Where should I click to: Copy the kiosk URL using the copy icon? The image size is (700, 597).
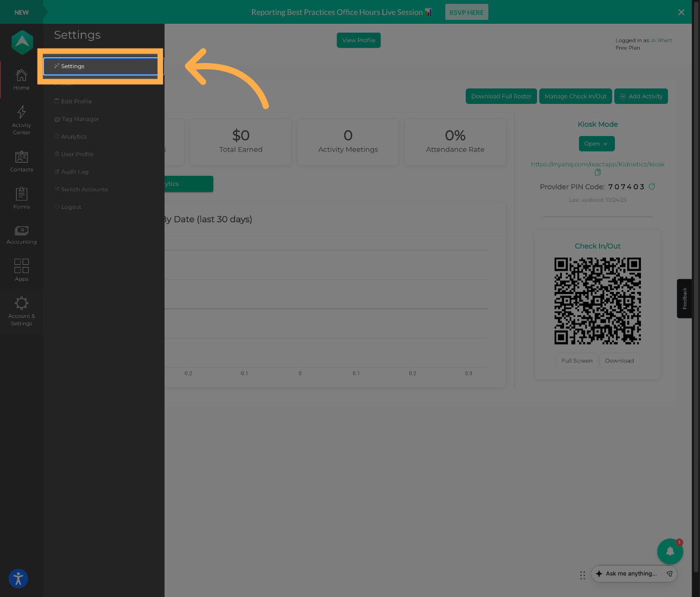click(597, 172)
